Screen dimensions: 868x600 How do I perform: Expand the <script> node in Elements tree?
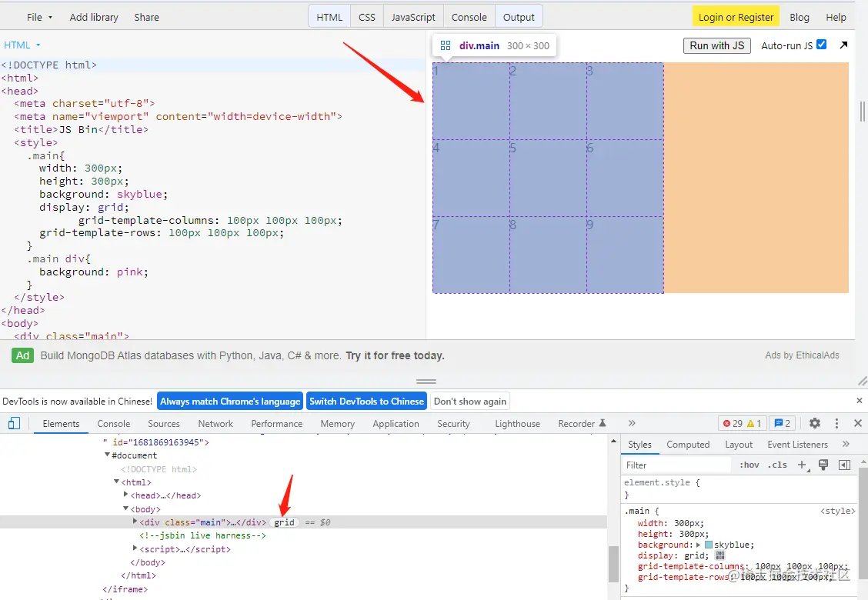point(135,548)
